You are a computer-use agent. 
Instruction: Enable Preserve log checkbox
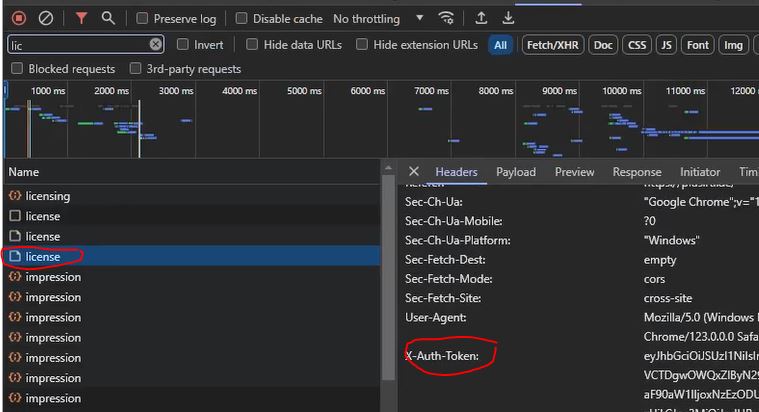coord(142,18)
